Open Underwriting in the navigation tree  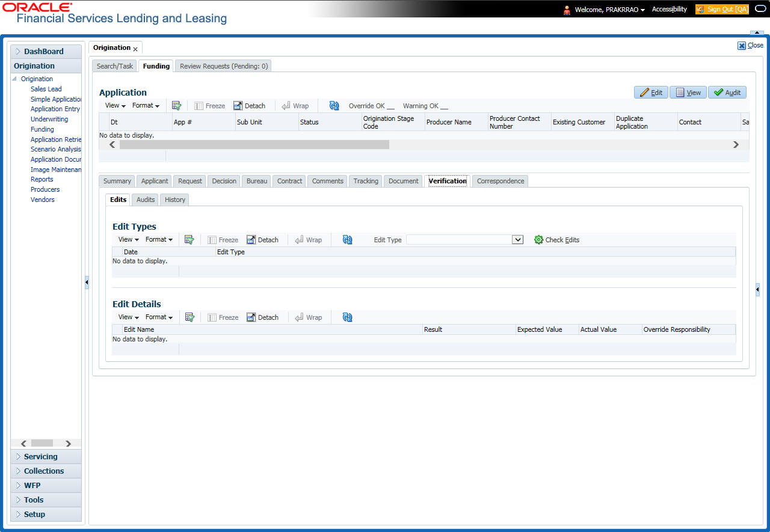click(x=49, y=119)
